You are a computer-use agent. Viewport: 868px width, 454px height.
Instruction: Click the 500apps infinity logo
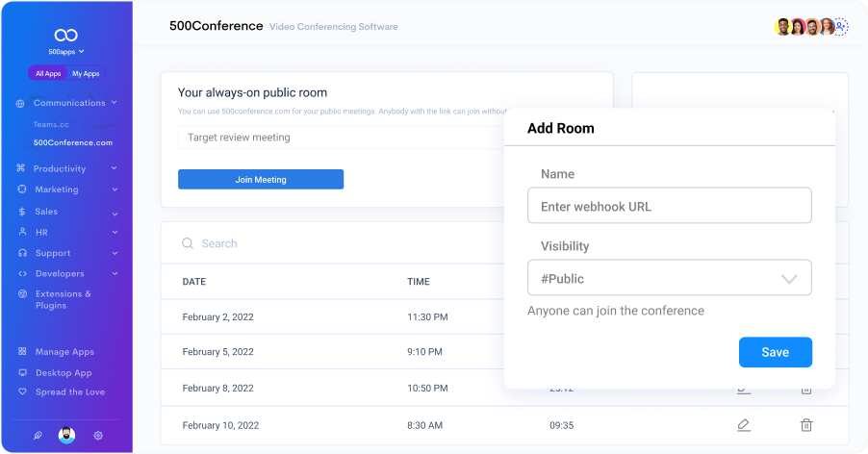click(65, 36)
